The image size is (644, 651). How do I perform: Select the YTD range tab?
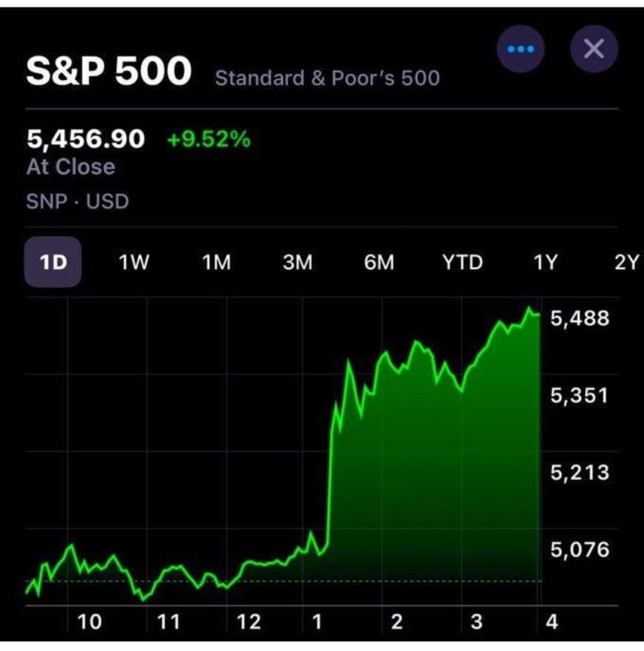pos(463,263)
